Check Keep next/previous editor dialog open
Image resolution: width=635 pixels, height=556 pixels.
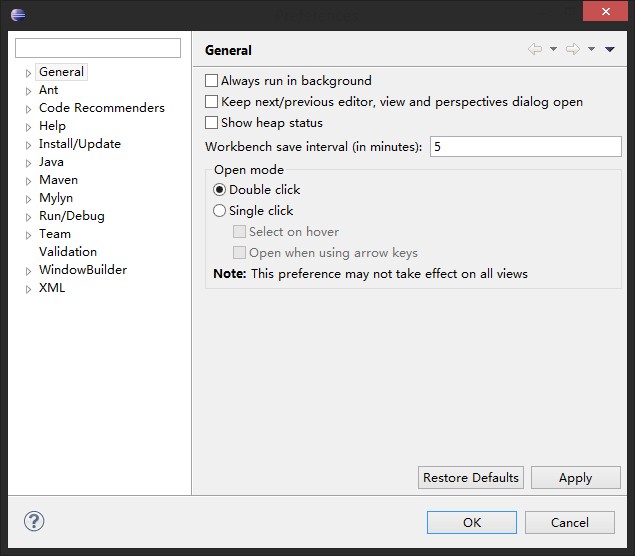[x=211, y=102]
